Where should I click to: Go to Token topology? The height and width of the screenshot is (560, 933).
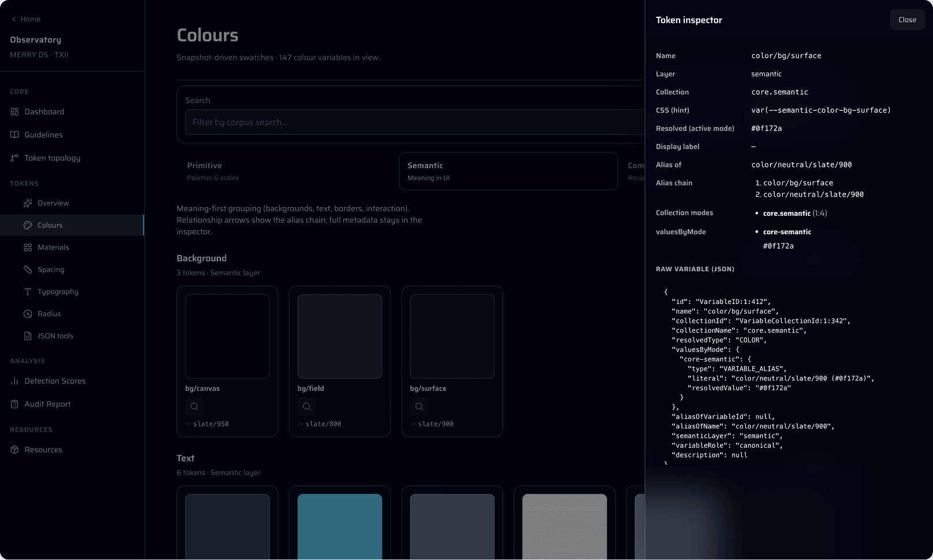[72, 158]
